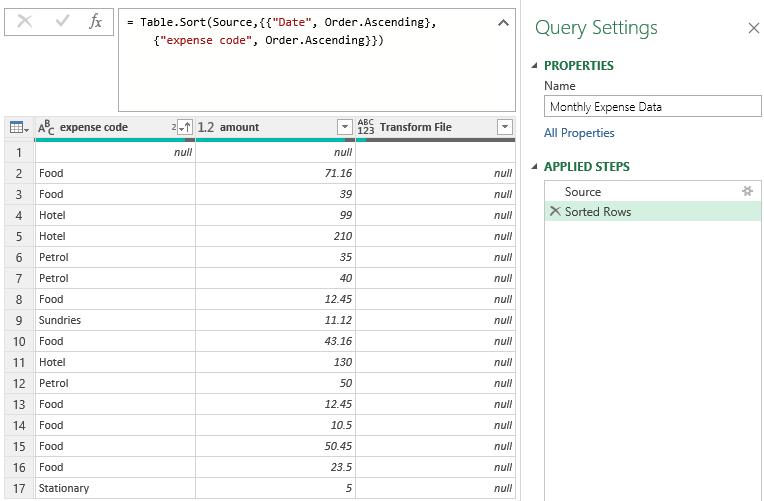Click the text type icon on expense code column
Viewport: 764px width, 501px height.
(x=46, y=127)
